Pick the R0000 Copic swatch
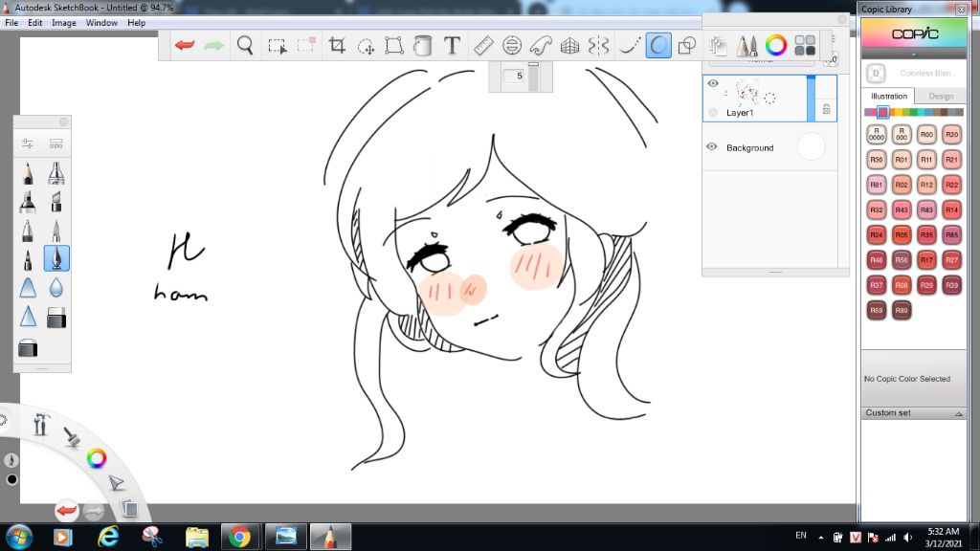The height and width of the screenshot is (551, 980). (x=877, y=134)
